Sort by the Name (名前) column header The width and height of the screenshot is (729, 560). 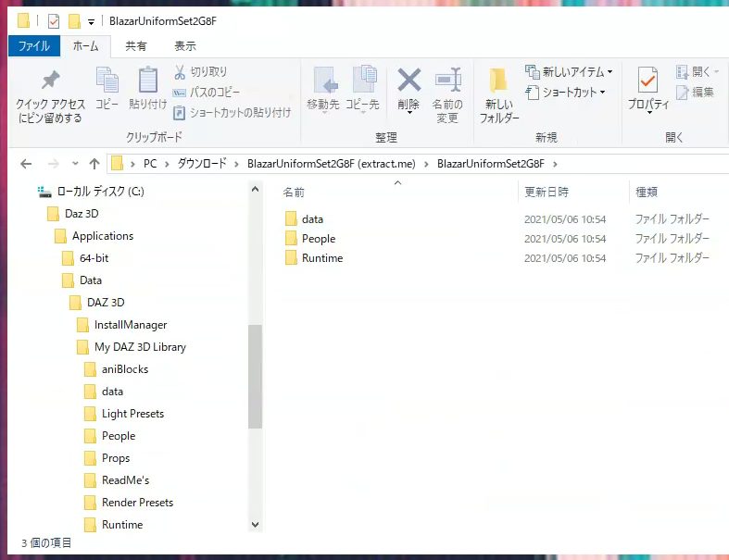(294, 193)
